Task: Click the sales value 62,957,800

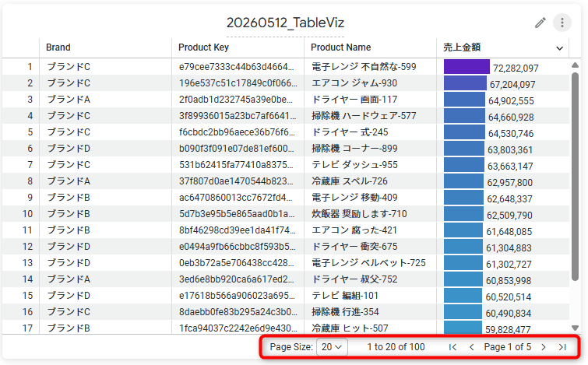Action: (509, 182)
